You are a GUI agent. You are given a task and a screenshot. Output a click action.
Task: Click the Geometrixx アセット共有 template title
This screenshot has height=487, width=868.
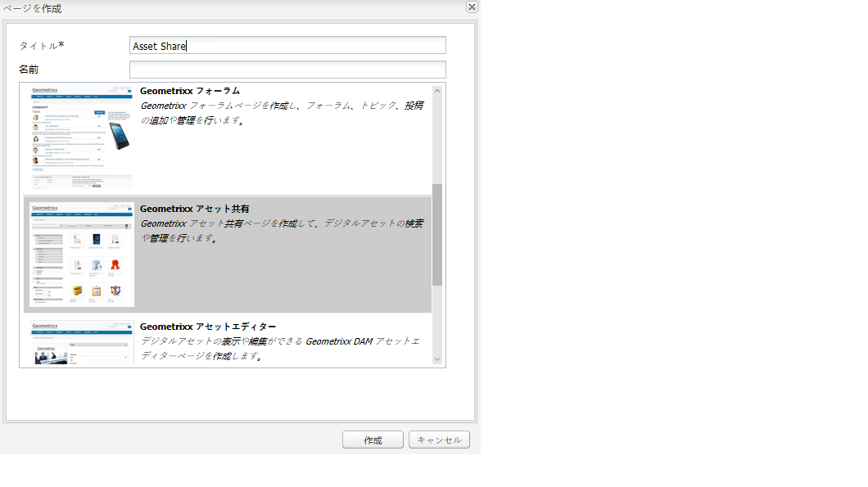click(x=194, y=209)
